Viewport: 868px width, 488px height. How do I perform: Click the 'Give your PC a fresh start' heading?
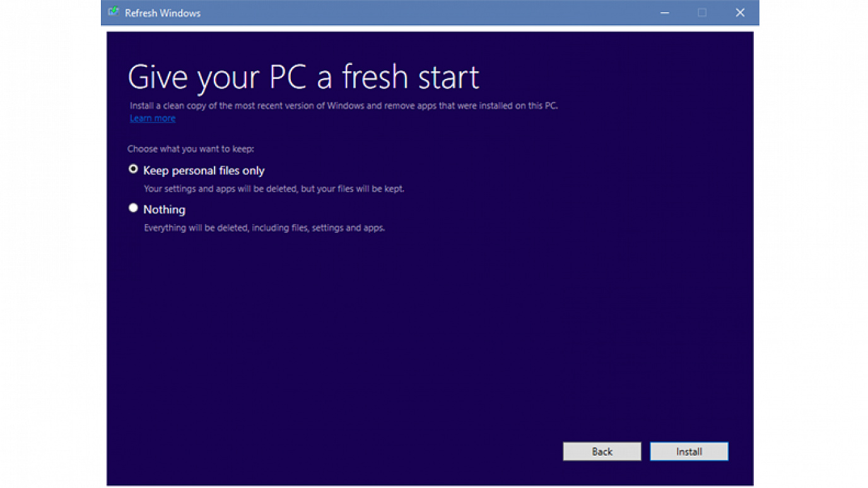tap(303, 77)
